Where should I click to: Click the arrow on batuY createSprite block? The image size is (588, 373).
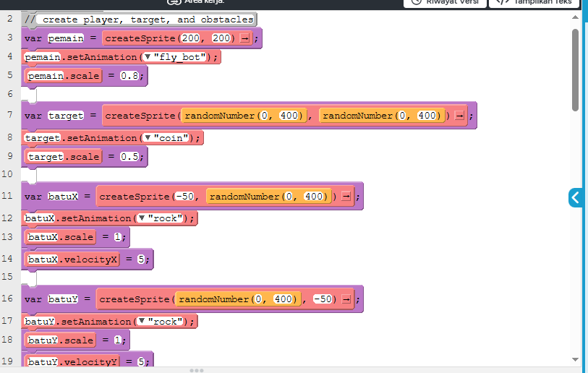[346, 299]
